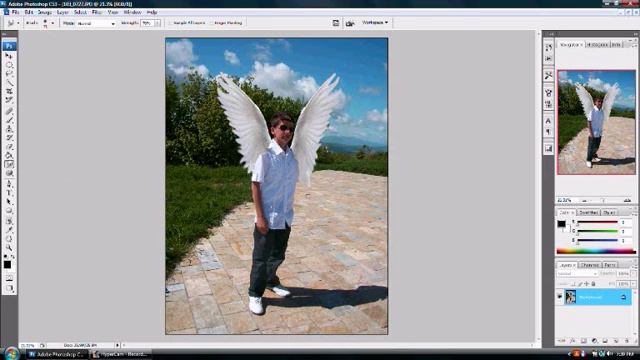
Task: Switch to the Paths tab
Action: pos(609,265)
